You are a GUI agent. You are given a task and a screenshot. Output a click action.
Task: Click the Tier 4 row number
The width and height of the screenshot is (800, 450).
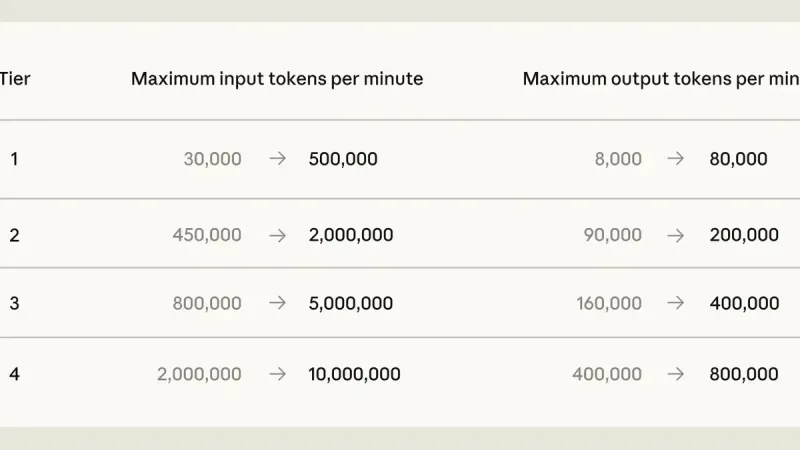14,374
